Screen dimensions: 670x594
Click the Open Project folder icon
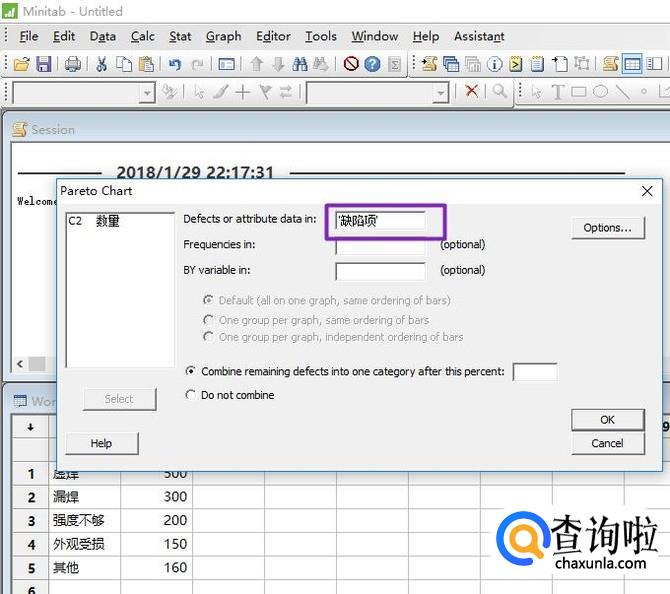coord(21,64)
